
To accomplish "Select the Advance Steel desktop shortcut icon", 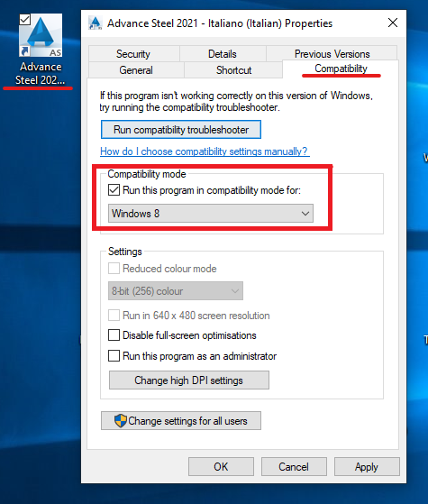I will (41, 35).
